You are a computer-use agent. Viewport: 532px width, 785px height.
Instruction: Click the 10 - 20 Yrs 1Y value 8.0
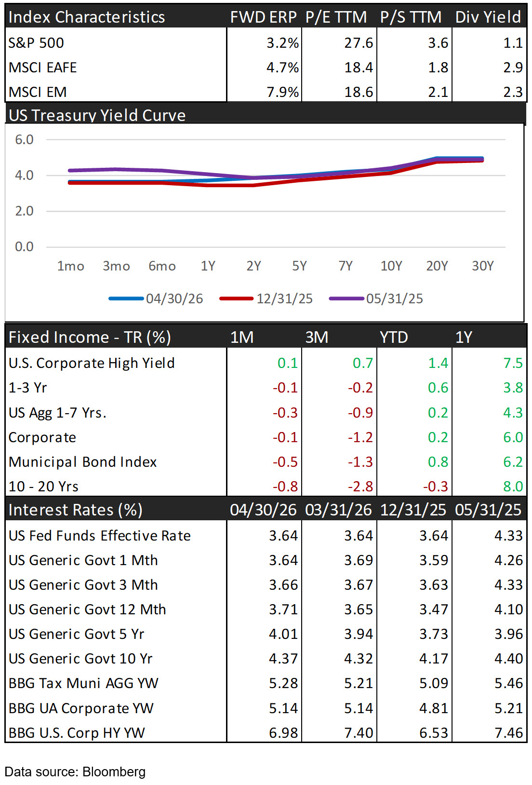tap(513, 486)
